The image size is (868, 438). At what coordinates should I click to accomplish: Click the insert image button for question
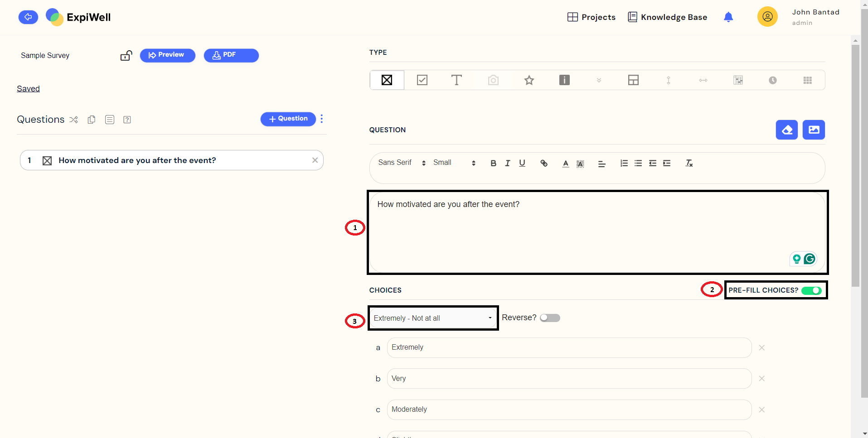[814, 130]
